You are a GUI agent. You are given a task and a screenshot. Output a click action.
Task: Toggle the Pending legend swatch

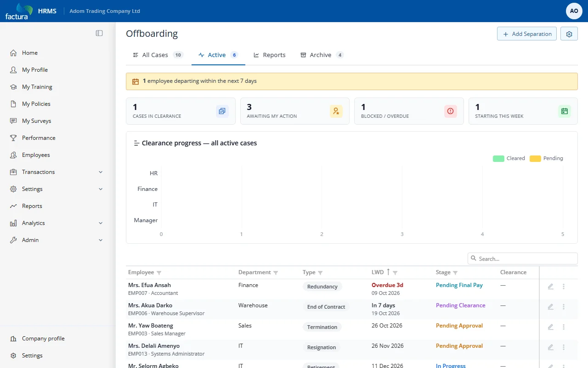pos(535,159)
